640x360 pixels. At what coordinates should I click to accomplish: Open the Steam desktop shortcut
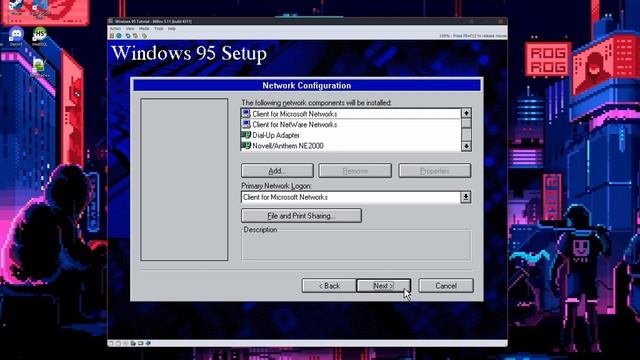pos(16,7)
